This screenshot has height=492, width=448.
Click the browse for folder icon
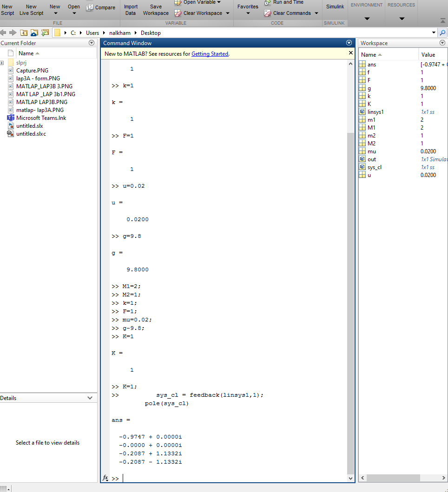pyautogui.click(x=34, y=33)
